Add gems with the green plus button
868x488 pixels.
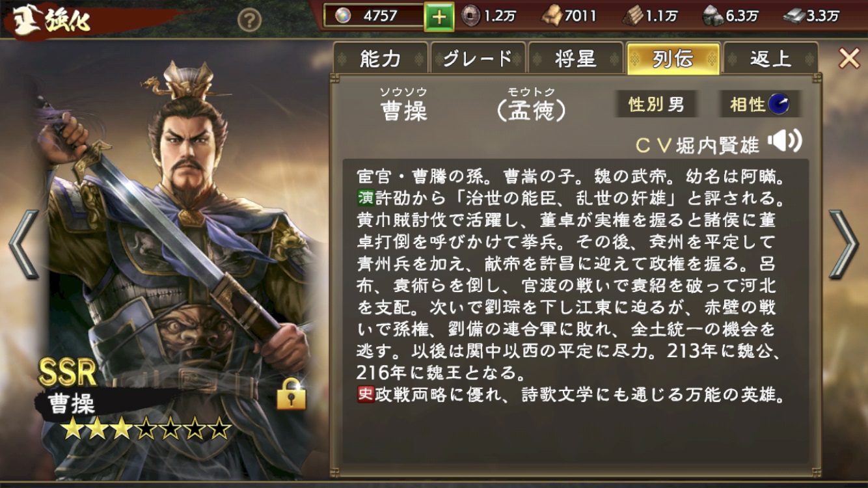[x=439, y=16]
